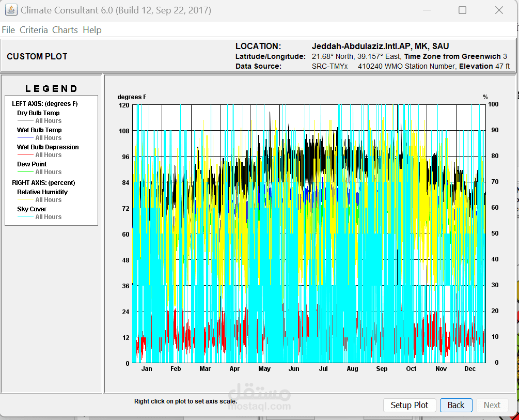Screen dimensions: 519x420
Task: Click the Wet Bulb Temp legend label
Action: point(39,130)
